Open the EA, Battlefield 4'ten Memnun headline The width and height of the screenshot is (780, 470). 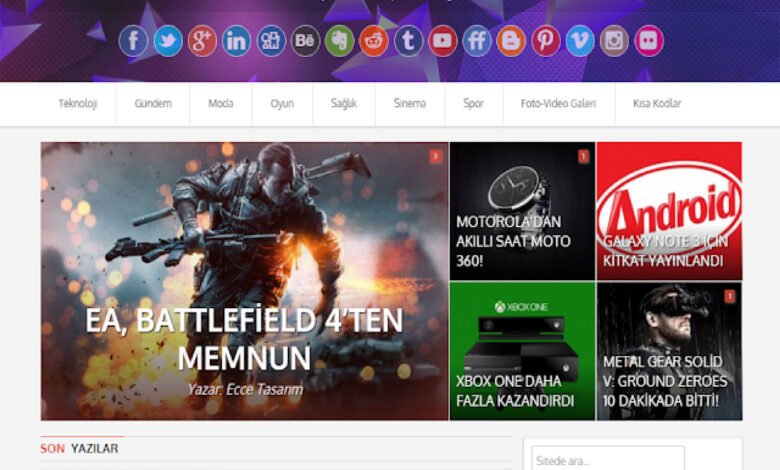click(x=244, y=339)
